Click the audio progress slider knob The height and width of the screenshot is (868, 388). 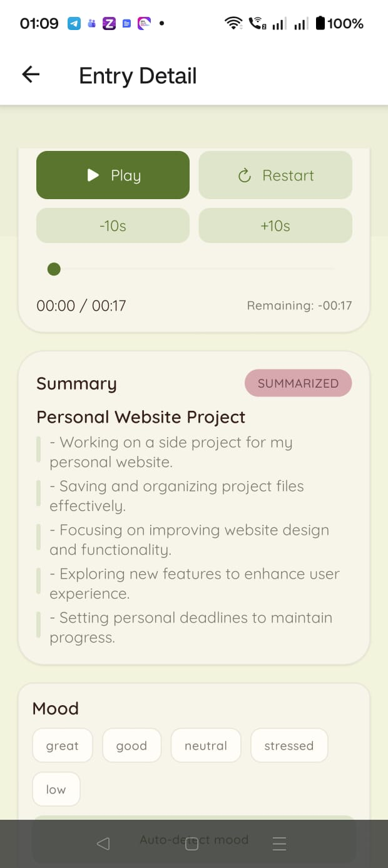pos(54,269)
